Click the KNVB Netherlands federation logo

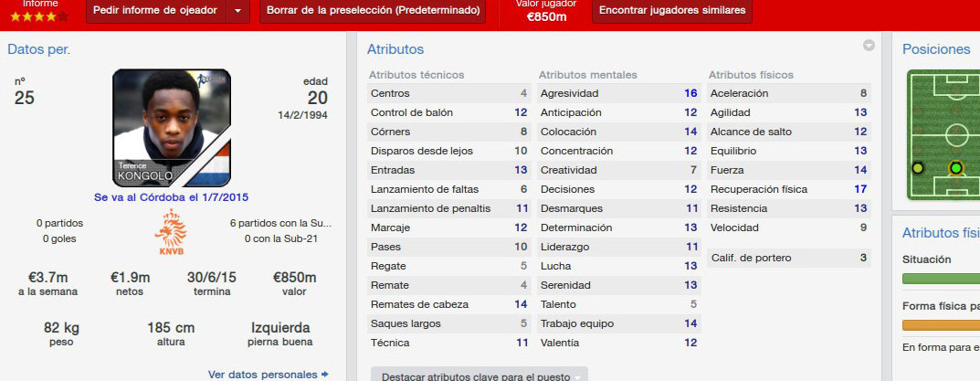click(x=170, y=231)
